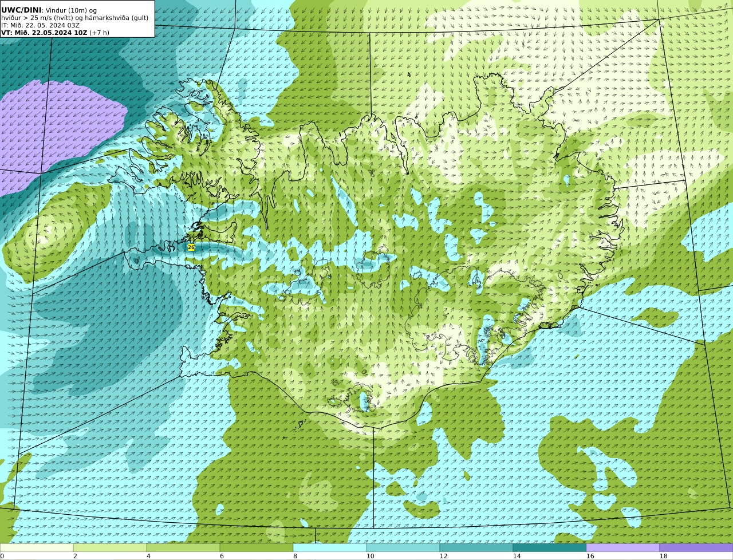Click legend scale label '4'
This screenshot has height=560, width=733.
148,556
